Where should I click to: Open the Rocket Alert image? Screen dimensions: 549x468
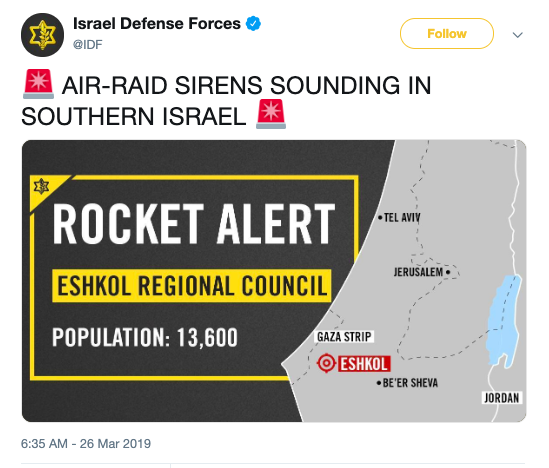tap(274, 281)
